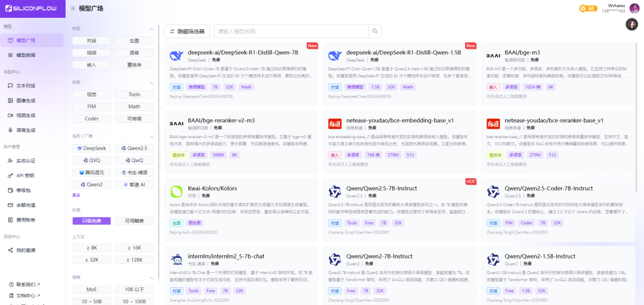
Task: Toggle the 生图 type filter
Action: click(x=134, y=41)
